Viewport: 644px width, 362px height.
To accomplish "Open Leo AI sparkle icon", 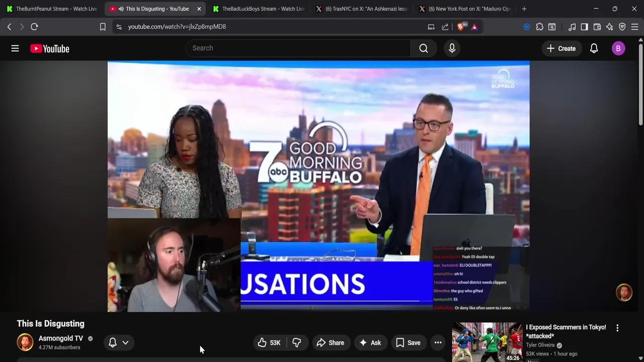I will tap(610, 27).
